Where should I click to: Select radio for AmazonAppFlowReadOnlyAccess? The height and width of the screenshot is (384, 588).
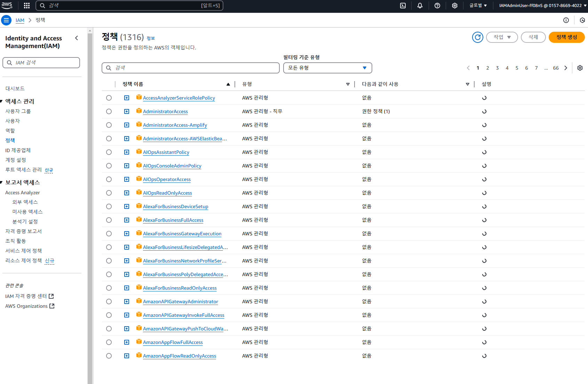[109, 356]
